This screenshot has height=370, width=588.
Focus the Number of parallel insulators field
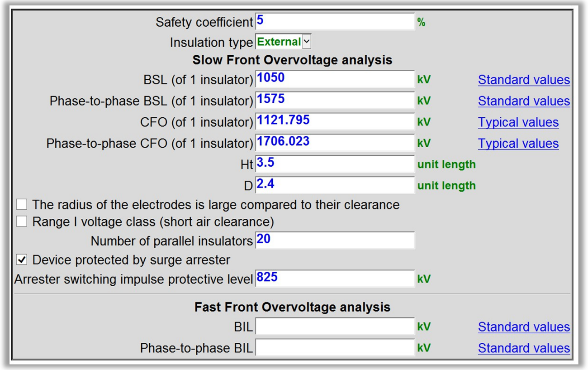335,240
